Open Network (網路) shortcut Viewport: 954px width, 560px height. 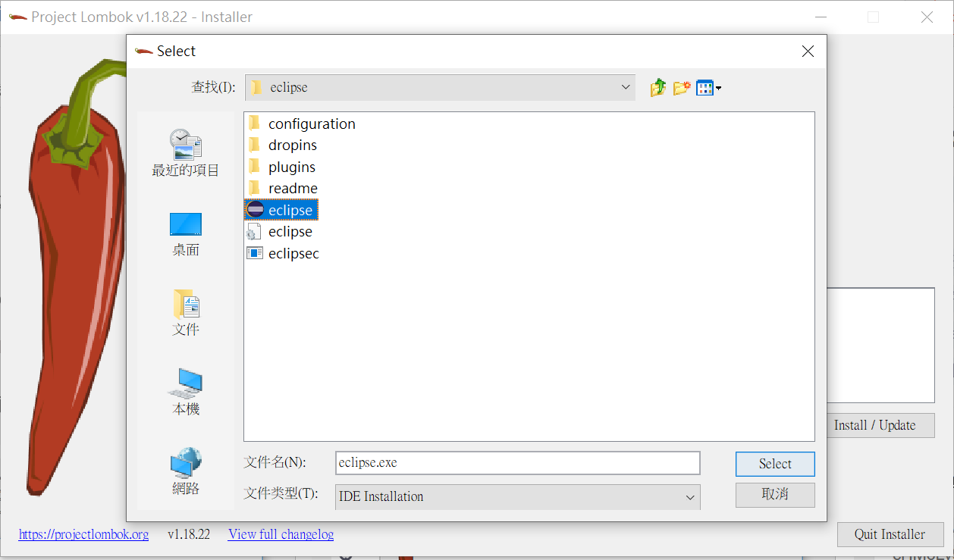pyautogui.click(x=186, y=472)
